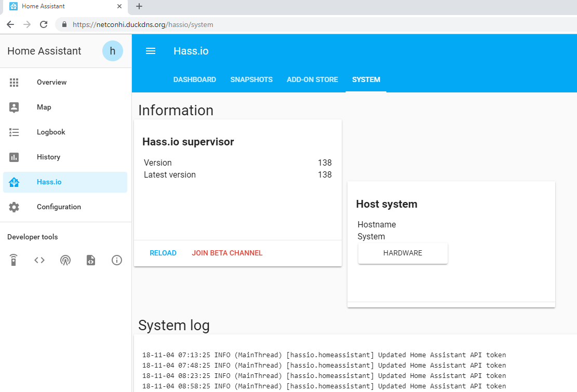This screenshot has width=577, height=392.
Task: Click the Hardware button
Action: [x=402, y=253]
